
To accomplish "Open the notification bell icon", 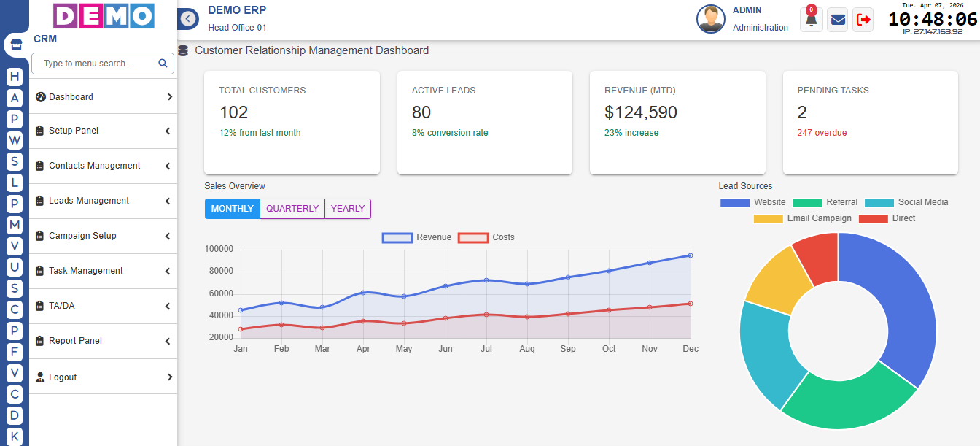I will [811, 20].
